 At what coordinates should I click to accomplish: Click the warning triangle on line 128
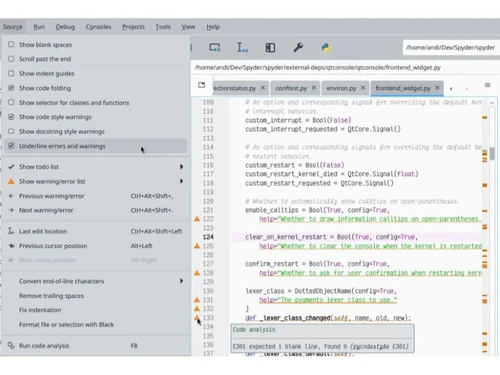click(x=197, y=273)
